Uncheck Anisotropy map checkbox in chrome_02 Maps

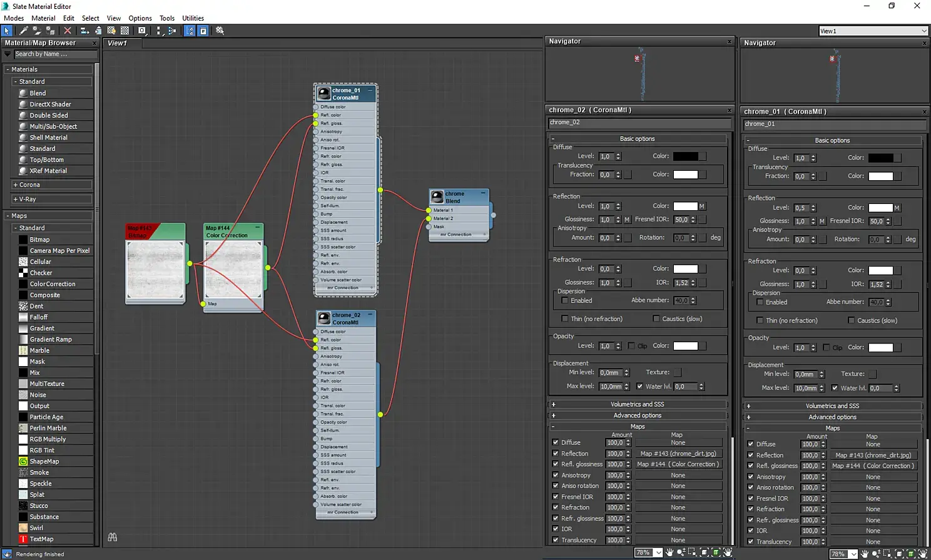point(556,475)
